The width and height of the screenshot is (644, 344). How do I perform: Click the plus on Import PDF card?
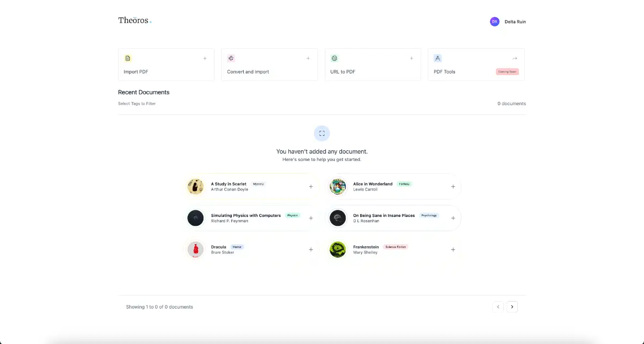pyautogui.click(x=205, y=58)
